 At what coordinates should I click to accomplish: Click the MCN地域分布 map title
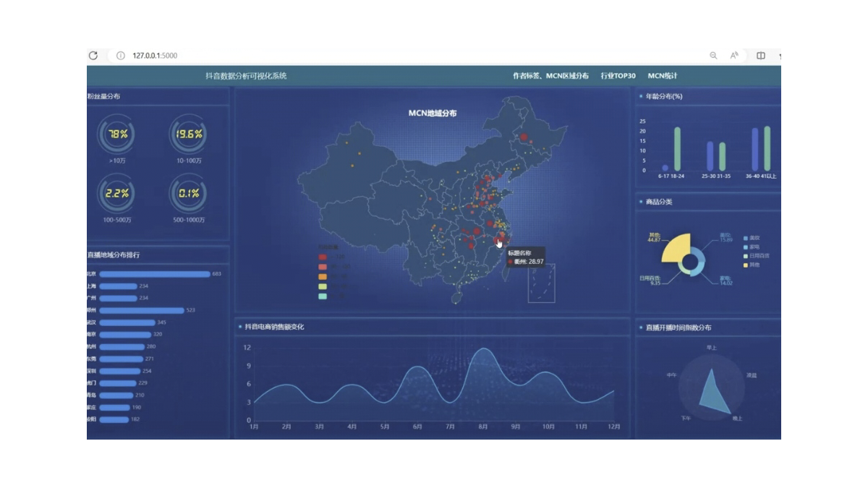pos(433,114)
